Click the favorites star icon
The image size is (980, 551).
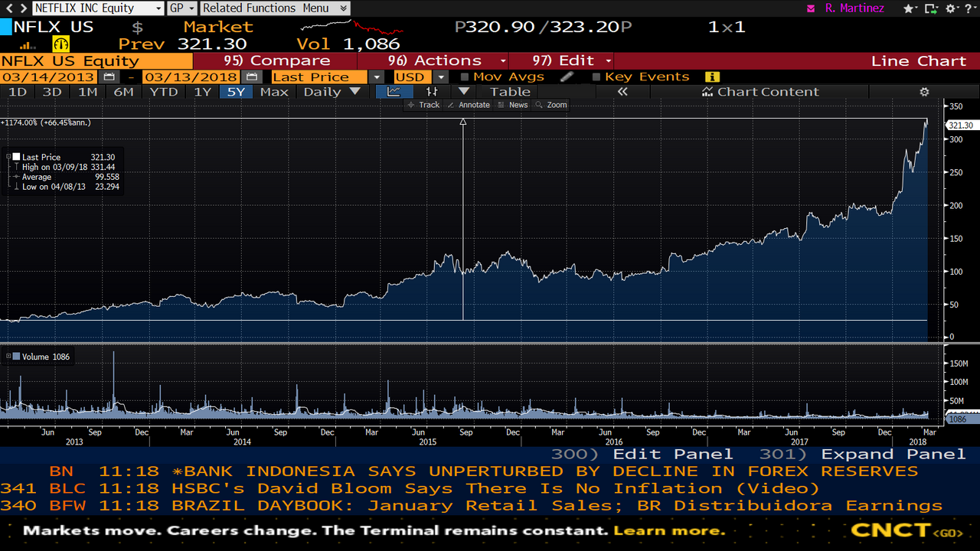click(x=910, y=8)
